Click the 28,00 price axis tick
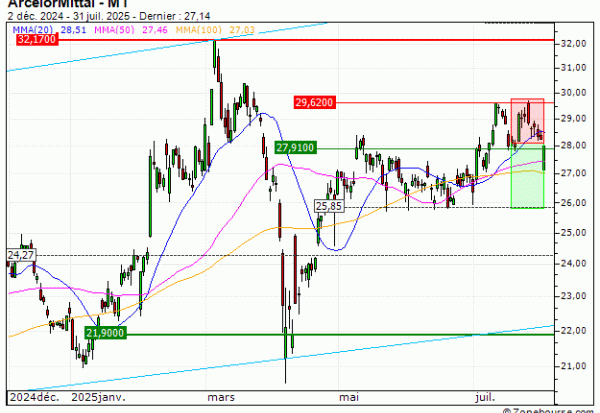 (x=573, y=145)
